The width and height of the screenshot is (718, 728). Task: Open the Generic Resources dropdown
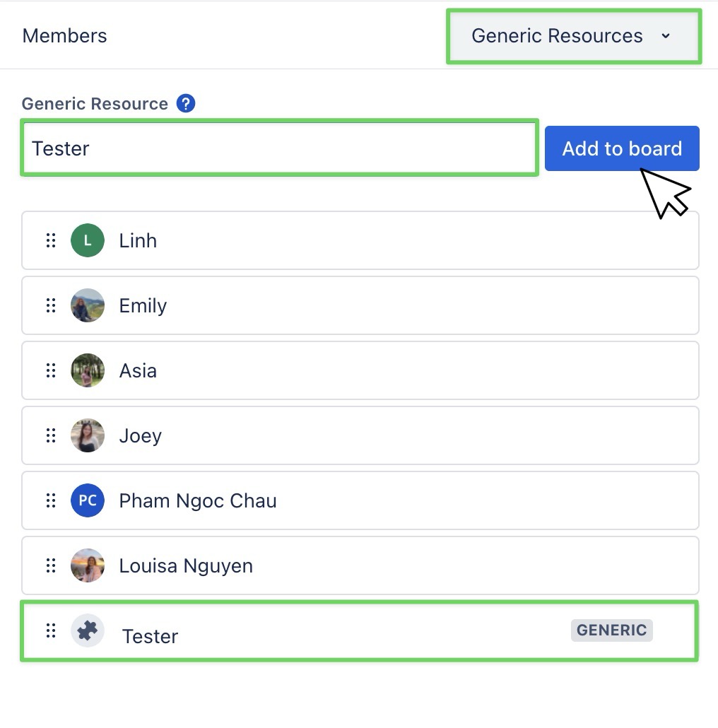573,36
